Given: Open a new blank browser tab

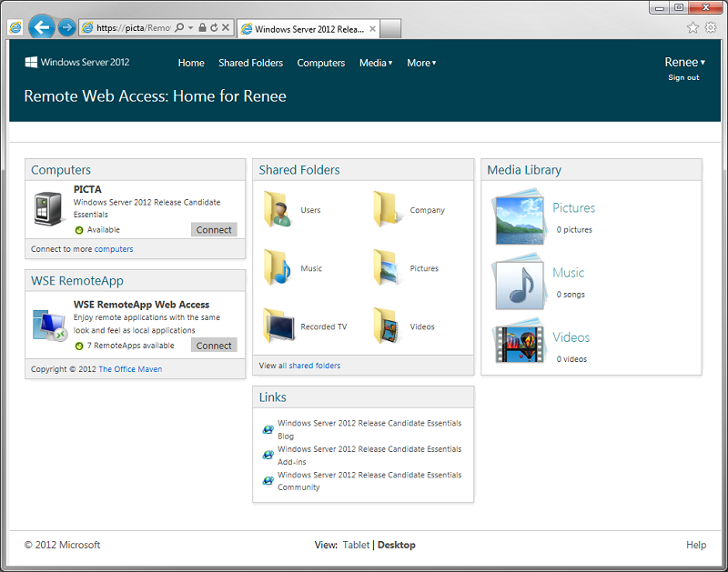Looking at the screenshot, I should pyautogui.click(x=390, y=29).
